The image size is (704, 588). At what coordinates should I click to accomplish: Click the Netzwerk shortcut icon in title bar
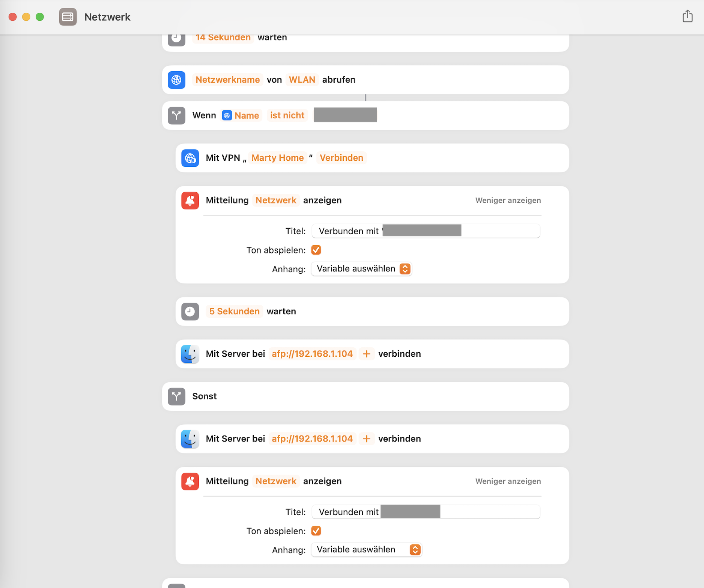(x=68, y=17)
